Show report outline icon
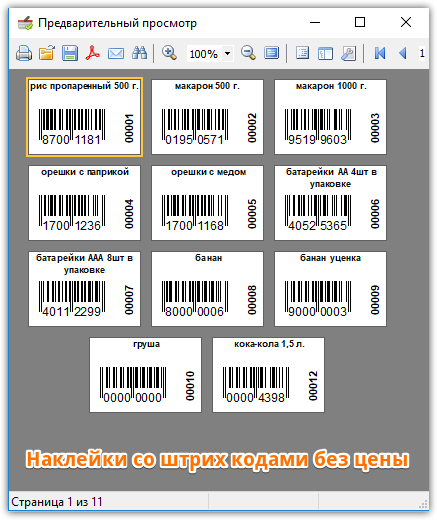Viewport: 437px width, 520px height. 302,53
